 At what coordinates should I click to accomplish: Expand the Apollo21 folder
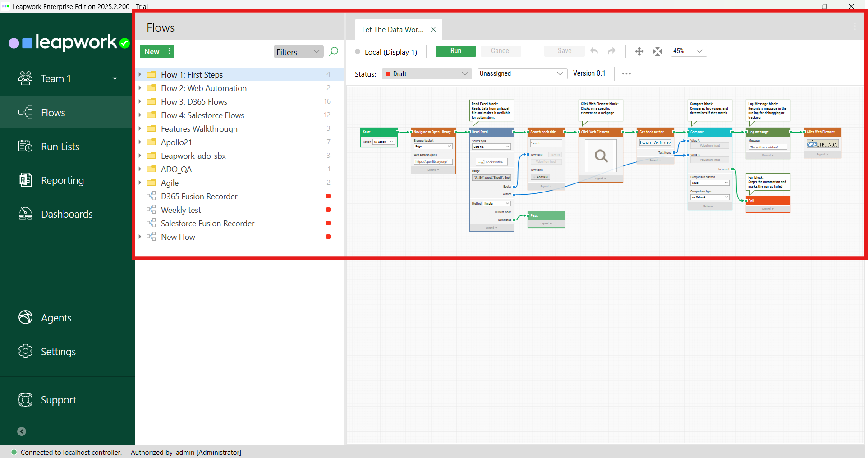(x=140, y=142)
